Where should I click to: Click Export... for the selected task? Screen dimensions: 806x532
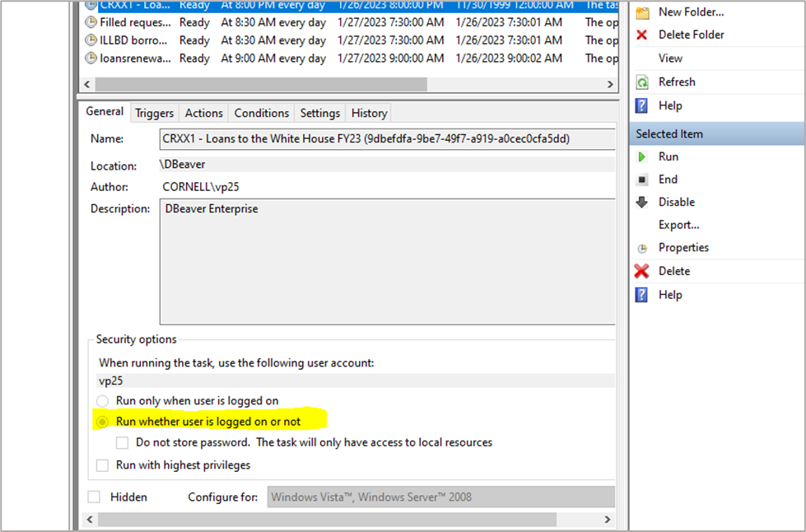(x=678, y=225)
